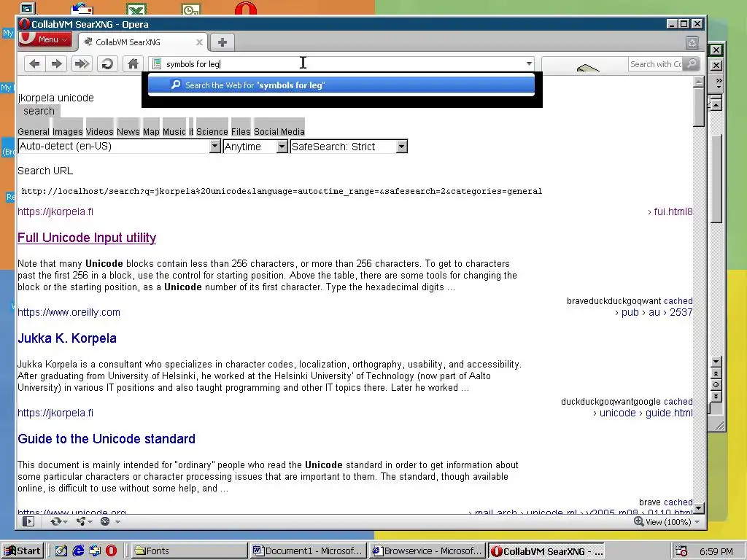747x560 pixels.
Task: Close the CollabVM SearXNG tab
Action: coord(200,42)
